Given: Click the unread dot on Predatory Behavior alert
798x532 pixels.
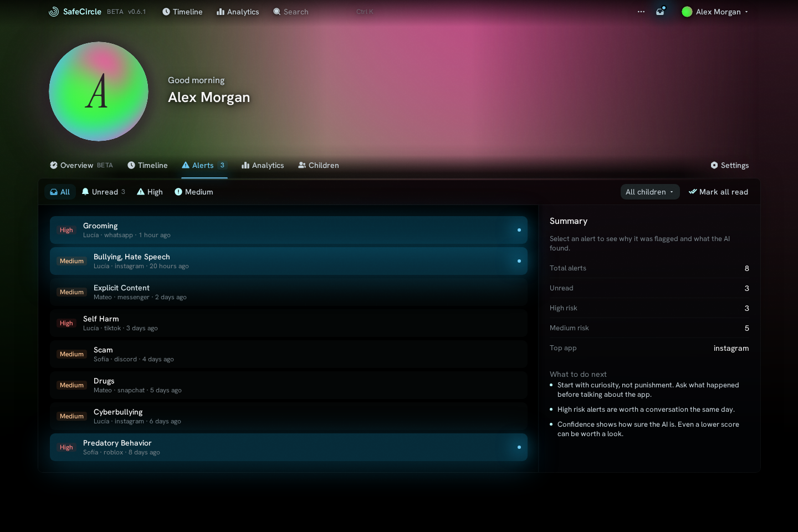Looking at the screenshot, I should coord(519,447).
